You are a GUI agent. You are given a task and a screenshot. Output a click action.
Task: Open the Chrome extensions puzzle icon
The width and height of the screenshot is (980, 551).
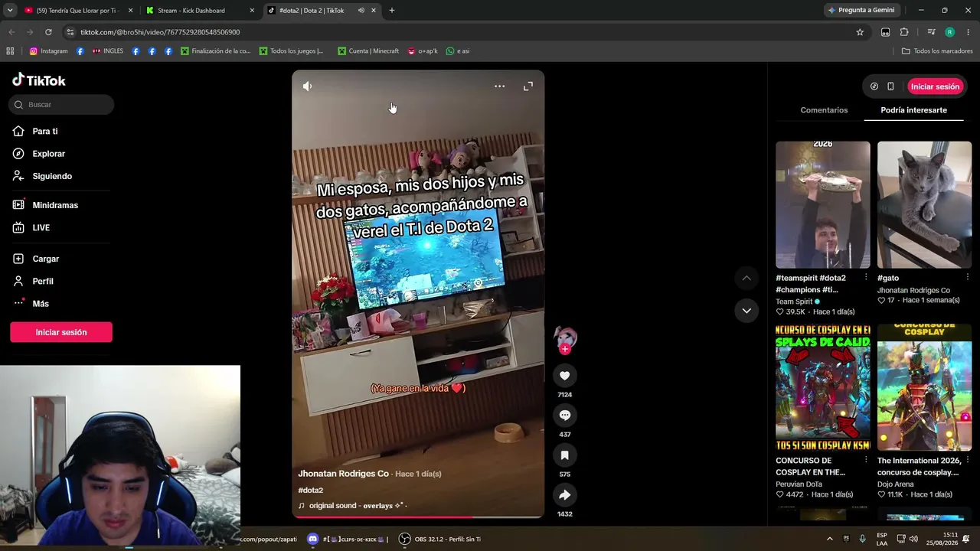904,32
